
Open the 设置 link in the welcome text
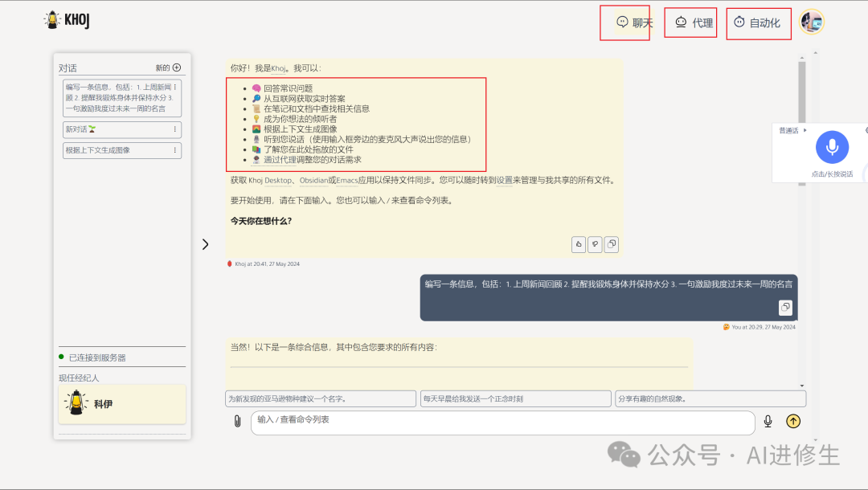(506, 181)
